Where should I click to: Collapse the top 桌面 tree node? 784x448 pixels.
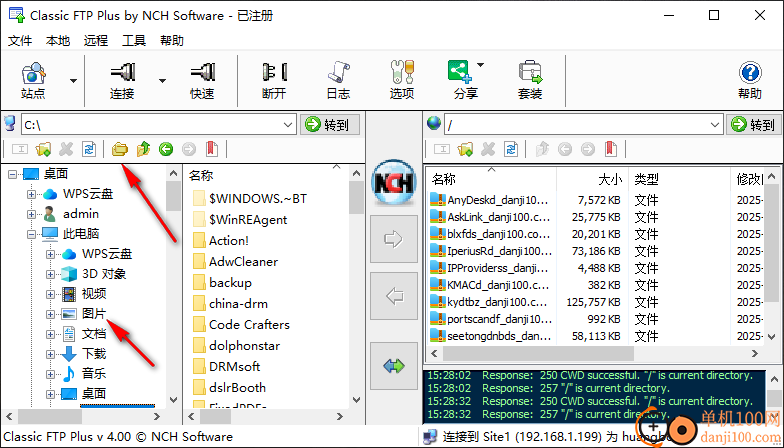pos(12,174)
